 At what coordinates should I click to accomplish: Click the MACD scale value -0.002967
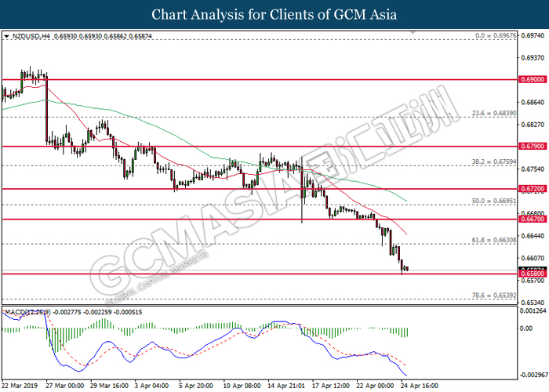click(x=534, y=376)
